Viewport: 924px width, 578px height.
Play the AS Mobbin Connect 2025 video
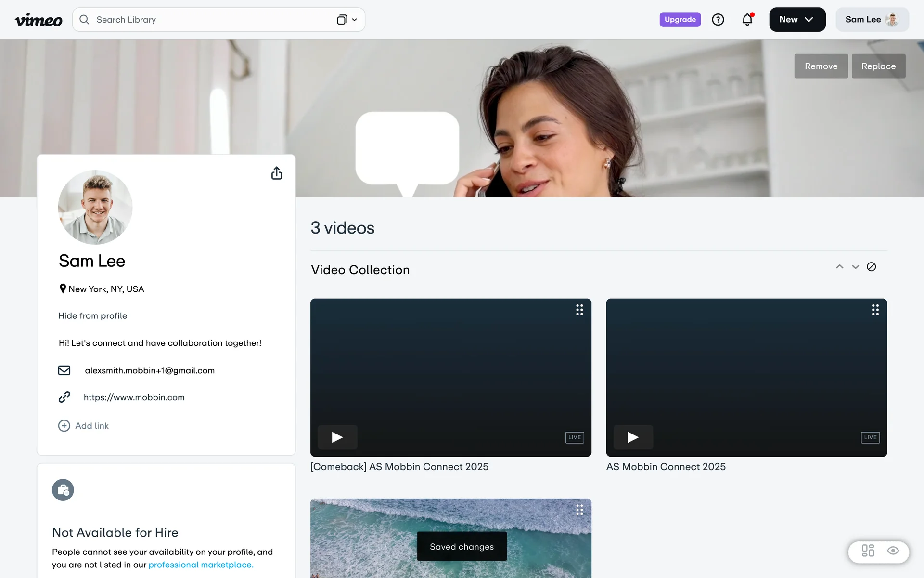tap(633, 437)
